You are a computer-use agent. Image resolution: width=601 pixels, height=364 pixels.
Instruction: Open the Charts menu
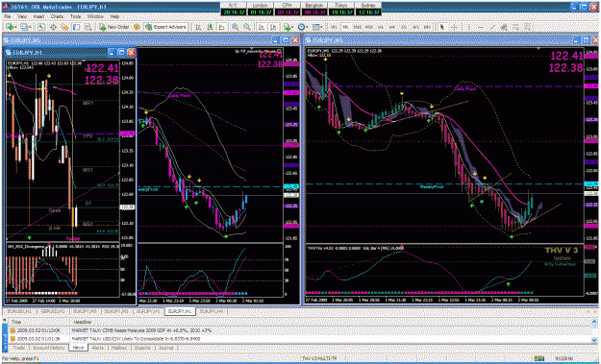point(57,17)
